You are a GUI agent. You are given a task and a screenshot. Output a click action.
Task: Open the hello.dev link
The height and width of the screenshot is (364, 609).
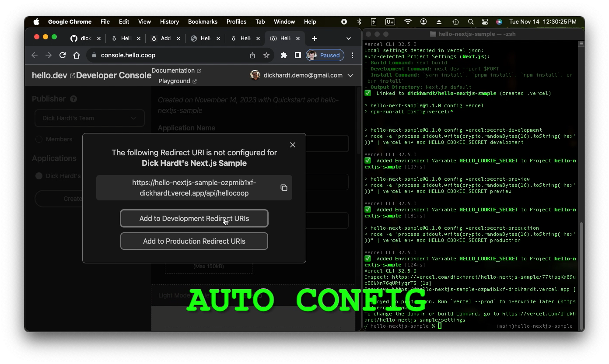click(53, 75)
